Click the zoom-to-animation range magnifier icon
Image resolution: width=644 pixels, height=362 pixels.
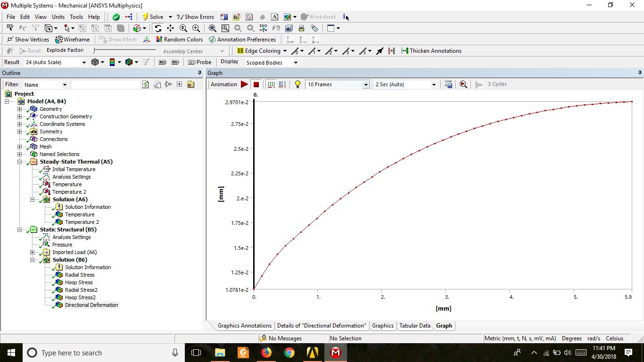463,84
